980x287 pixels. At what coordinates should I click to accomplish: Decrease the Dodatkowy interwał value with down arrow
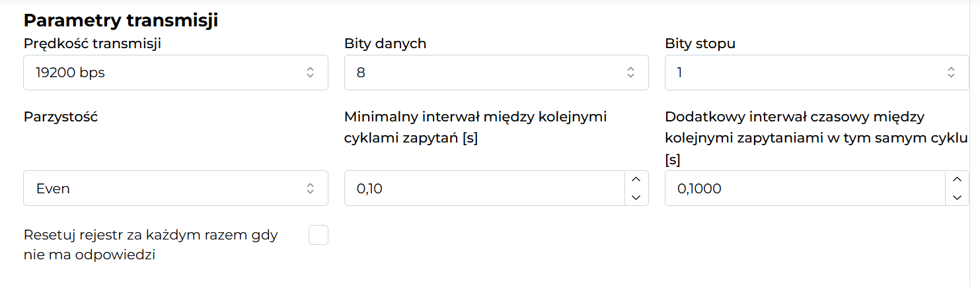(956, 197)
